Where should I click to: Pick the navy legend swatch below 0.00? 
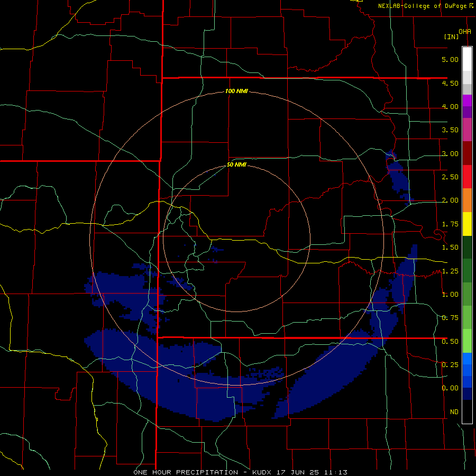pyautogui.click(x=467, y=393)
